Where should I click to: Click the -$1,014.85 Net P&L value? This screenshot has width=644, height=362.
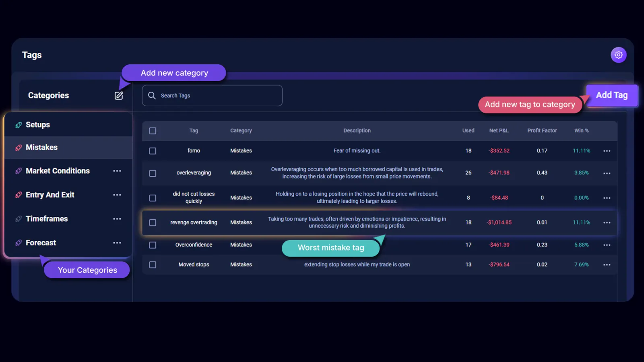tap(499, 222)
